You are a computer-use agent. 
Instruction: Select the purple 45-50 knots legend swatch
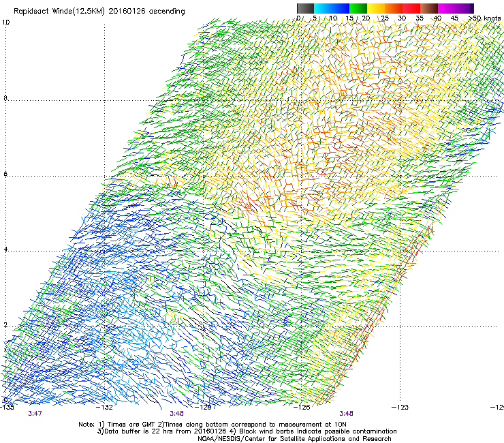point(464,8)
